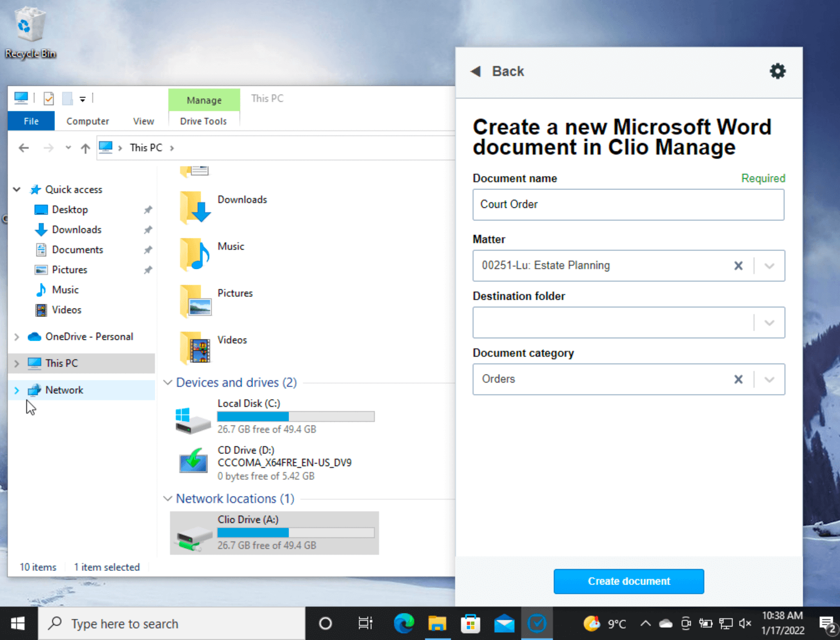Viewport: 840px width, 640px height.
Task: Open File Explorer taskbar icon
Action: coord(437,623)
